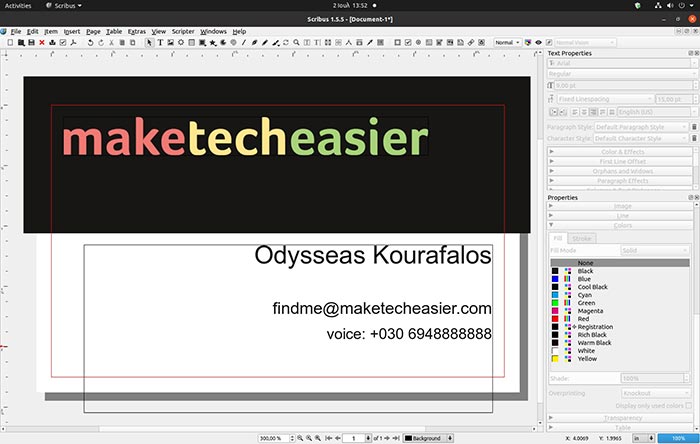700x444 pixels.
Task: Expand the Color & Effects section
Action: pyautogui.click(x=620, y=152)
